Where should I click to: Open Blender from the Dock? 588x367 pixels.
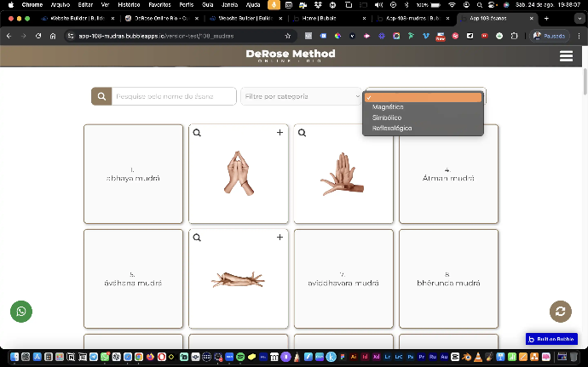tap(466, 357)
